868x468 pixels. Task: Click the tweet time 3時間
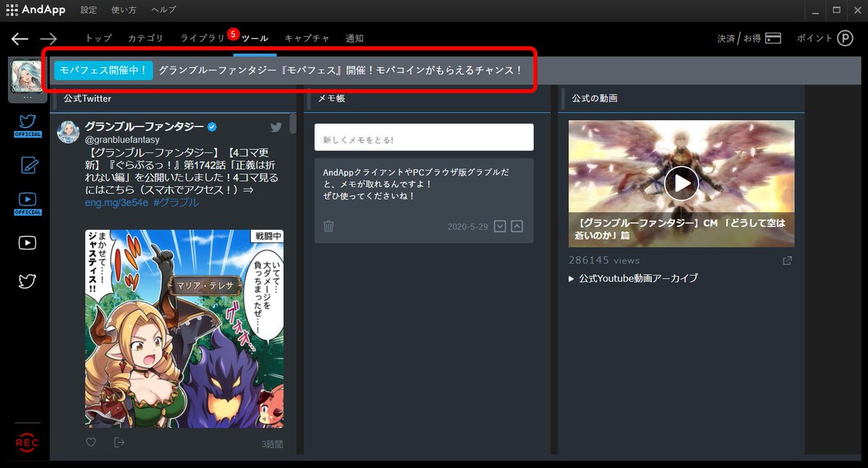coord(273,444)
